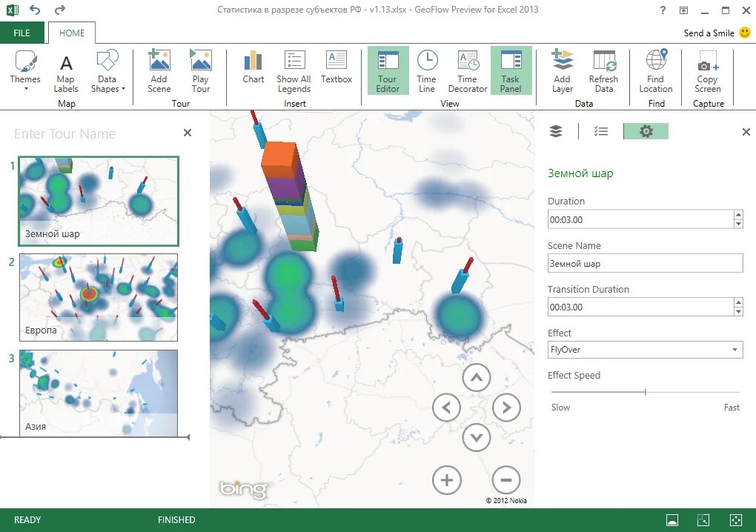
Task: Click first status bar view icon
Action: [x=672, y=520]
